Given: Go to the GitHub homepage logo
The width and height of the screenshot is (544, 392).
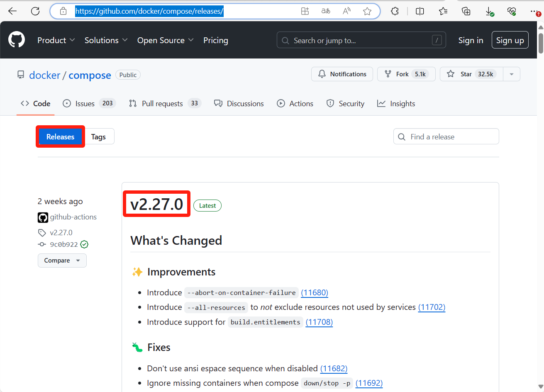Looking at the screenshot, I should 17,40.
